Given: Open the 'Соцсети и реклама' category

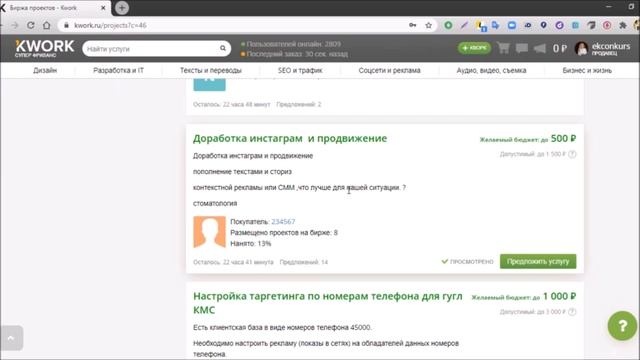Looking at the screenshot, I should click(x=389, y=70).
